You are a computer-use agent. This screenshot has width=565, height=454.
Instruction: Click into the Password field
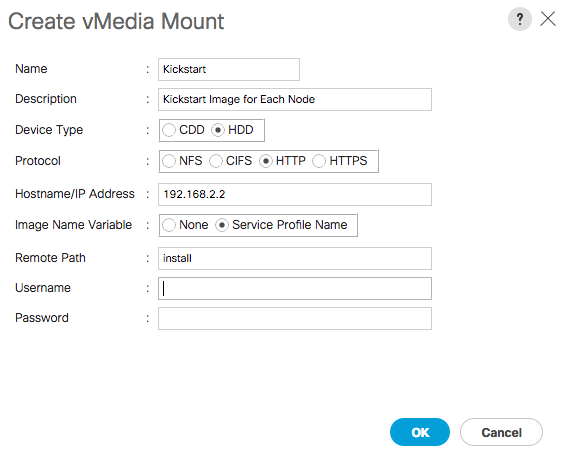tap(295, 319)
